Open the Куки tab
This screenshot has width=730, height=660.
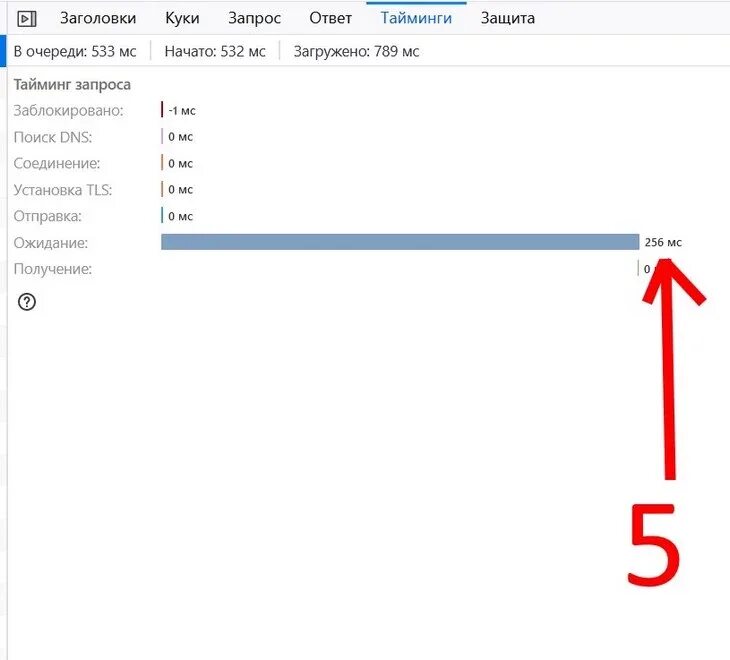click(x=182, y=18)
